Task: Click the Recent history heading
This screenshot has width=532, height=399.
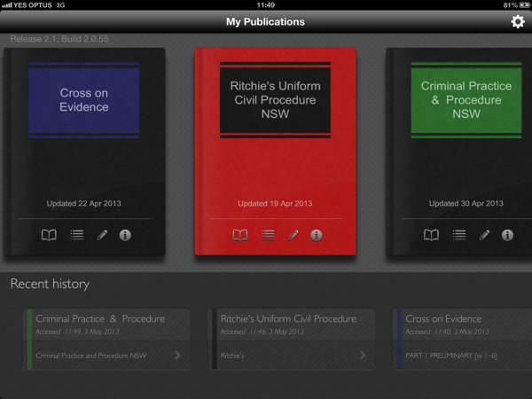Action: (x=51, y=284)
